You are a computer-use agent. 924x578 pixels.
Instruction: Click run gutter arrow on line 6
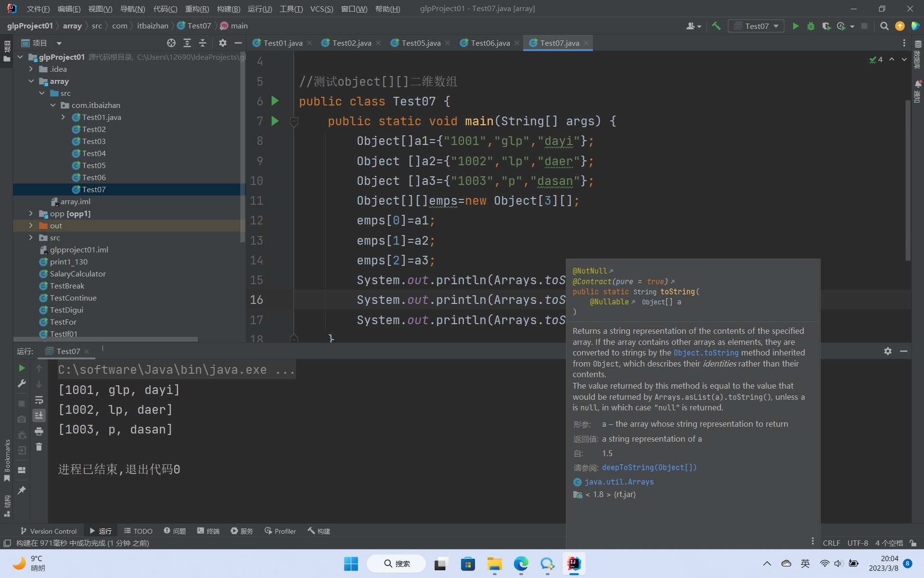pos(275,101)
